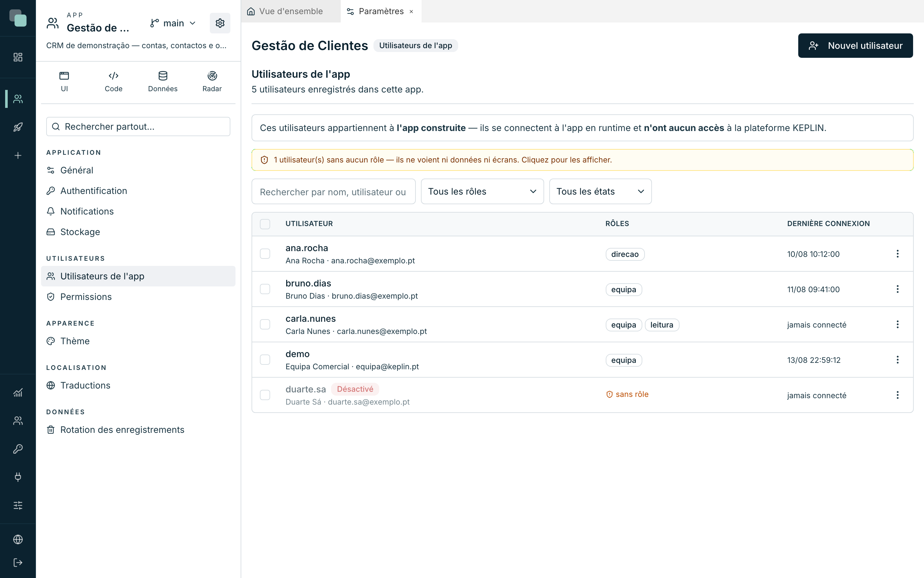Open row actions for carla.nunes

pyautogui.click(x=897, y=325)
